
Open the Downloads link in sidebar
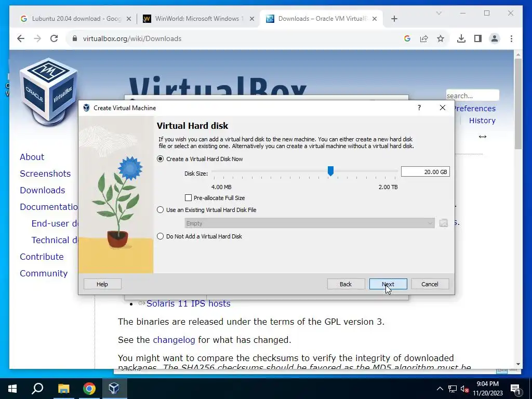43,190
